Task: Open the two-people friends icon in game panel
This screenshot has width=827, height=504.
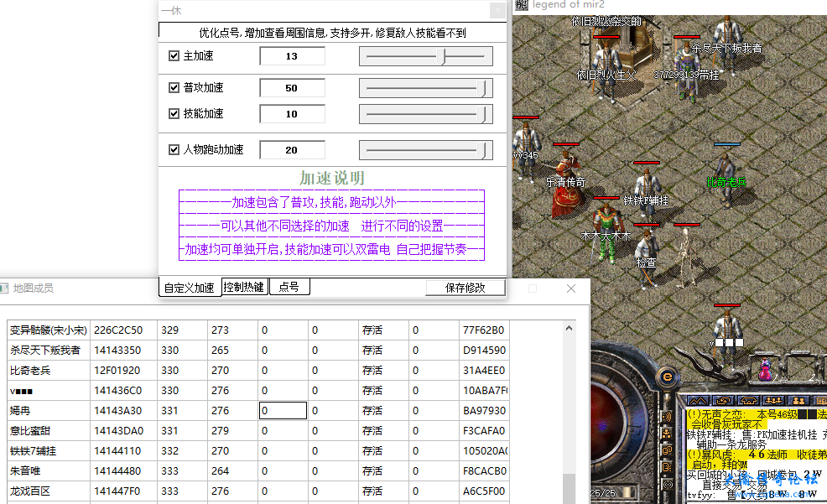Action: [x=799, y=401]
